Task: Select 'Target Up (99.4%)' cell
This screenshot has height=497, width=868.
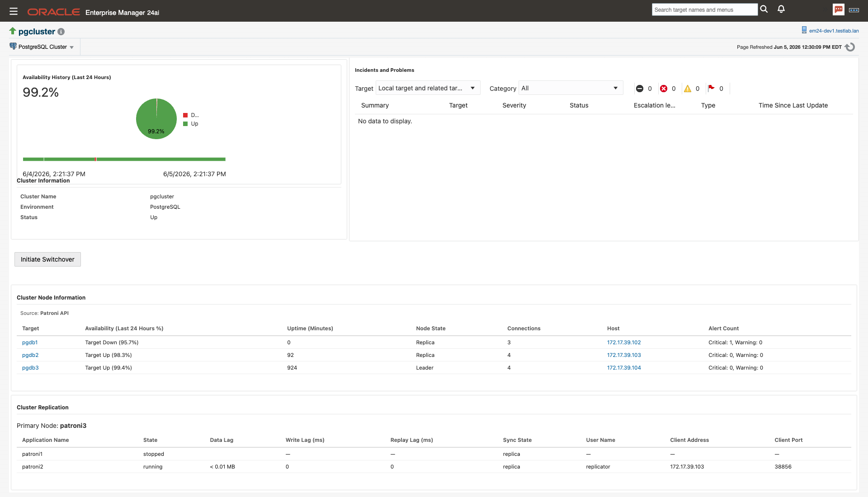Action: click(x=108, y=368)
